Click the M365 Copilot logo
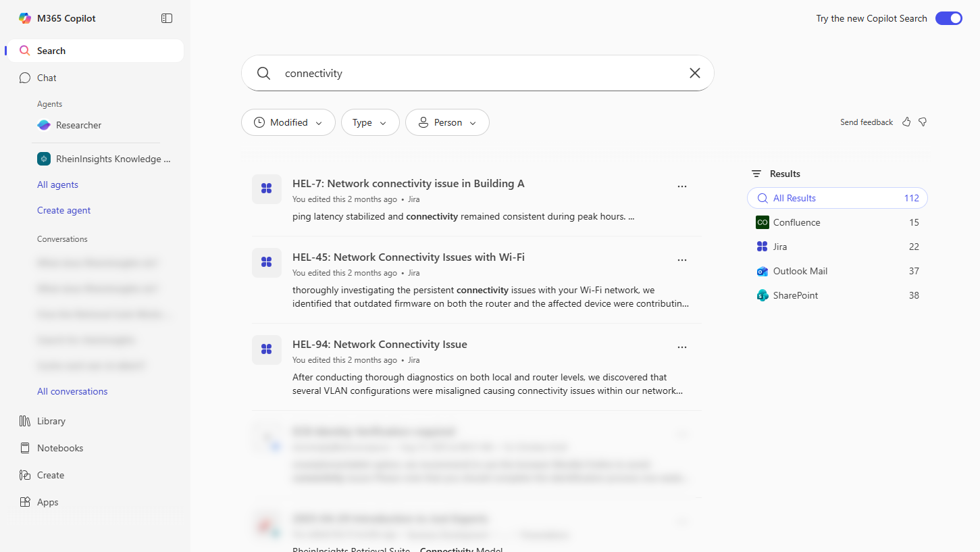 (x=25, y=18)
